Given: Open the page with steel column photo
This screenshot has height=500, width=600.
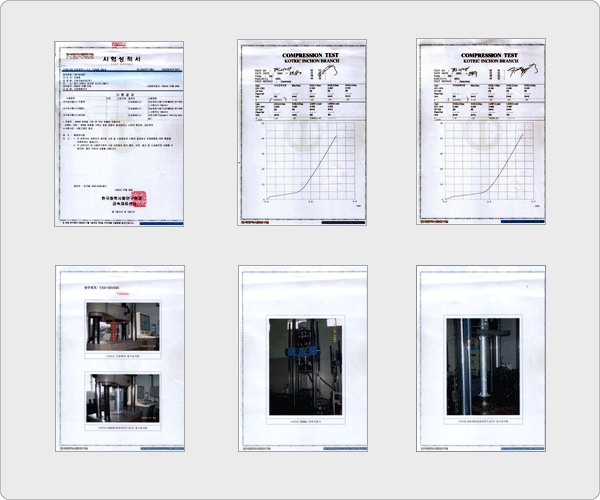Looking at the screenshot, I should (x=481, y=358).
